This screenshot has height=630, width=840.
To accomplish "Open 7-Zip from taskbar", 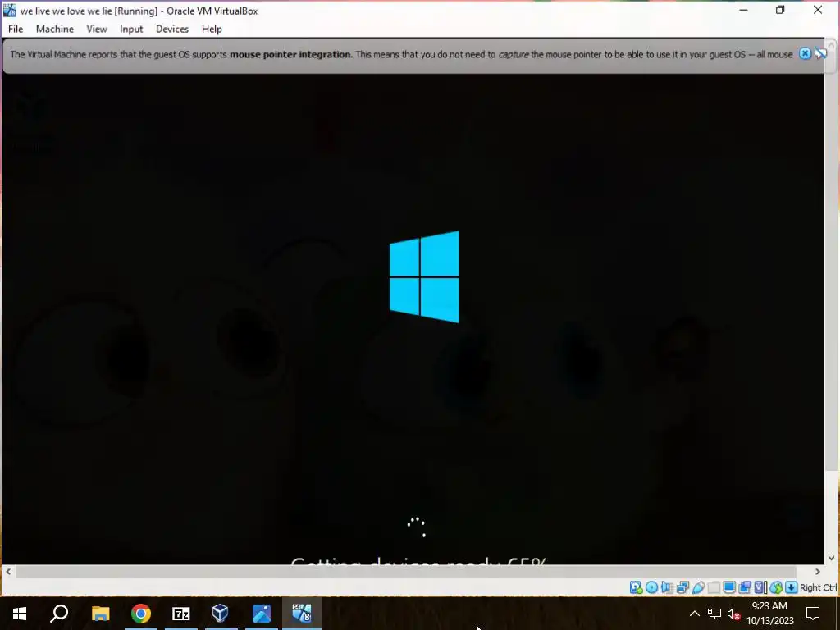I will [181, 613].
